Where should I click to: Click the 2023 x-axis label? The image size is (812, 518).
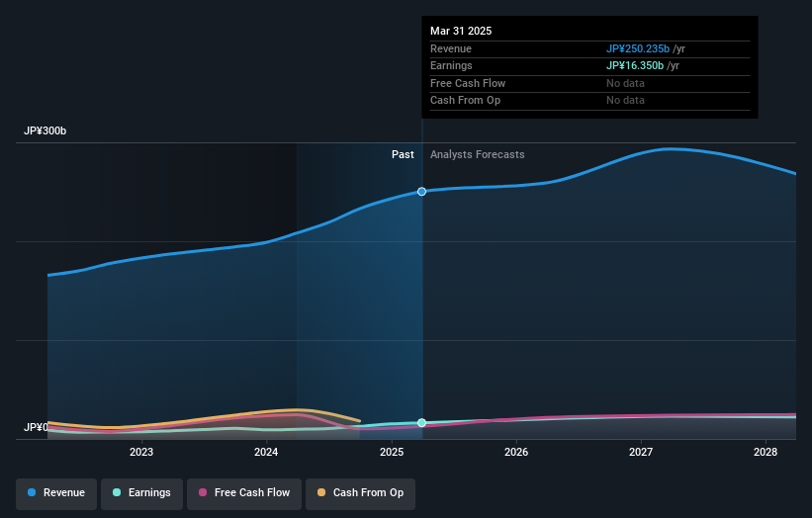coord(141,453)
